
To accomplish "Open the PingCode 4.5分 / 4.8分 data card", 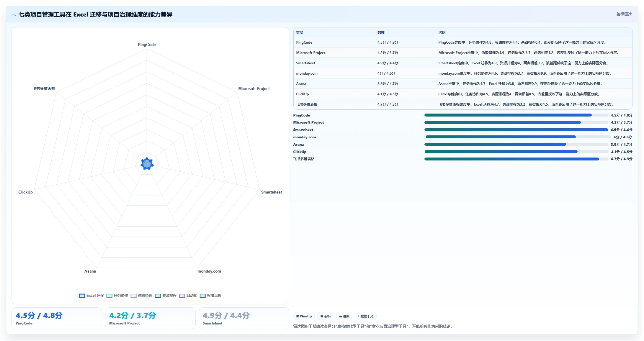I will pyautogui.click(x=57, y=318).
